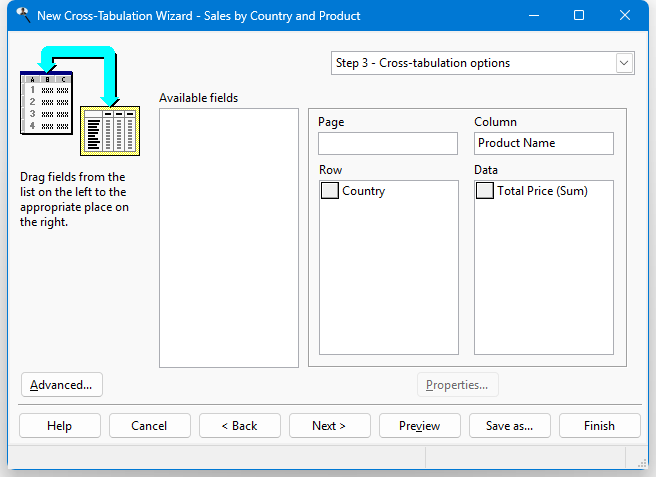Select the Country row field
This screenshot has width=656, height=477.
(x=363, y=191)
